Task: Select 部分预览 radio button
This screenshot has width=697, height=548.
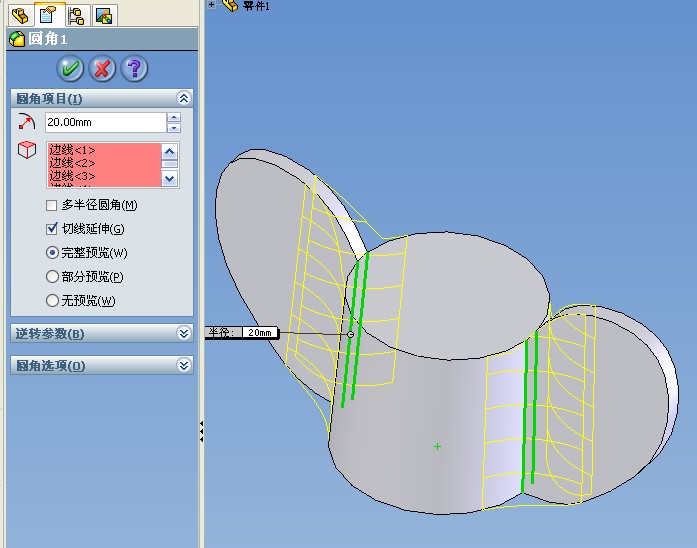Action: (x=52, y=276)
